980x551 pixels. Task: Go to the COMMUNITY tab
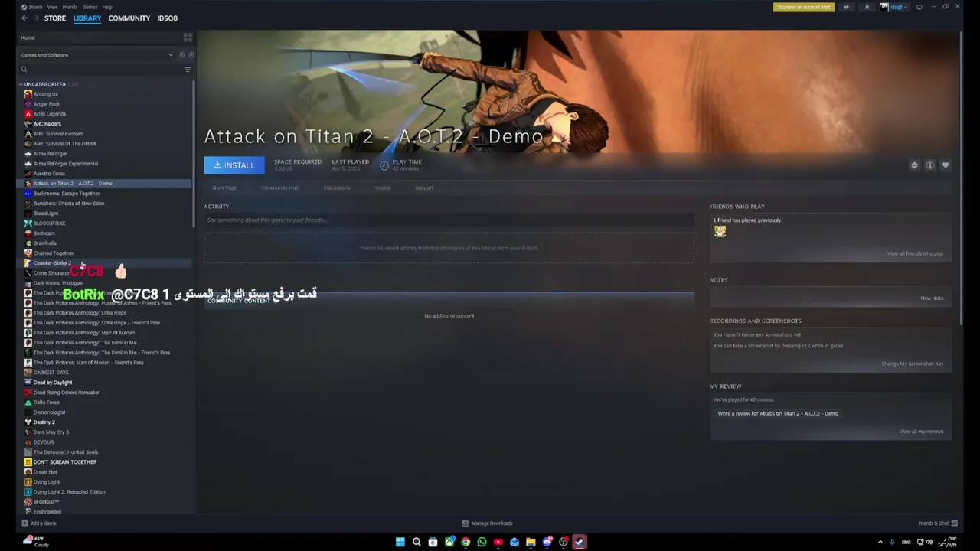pyautogui.click(x=129, y=18)
